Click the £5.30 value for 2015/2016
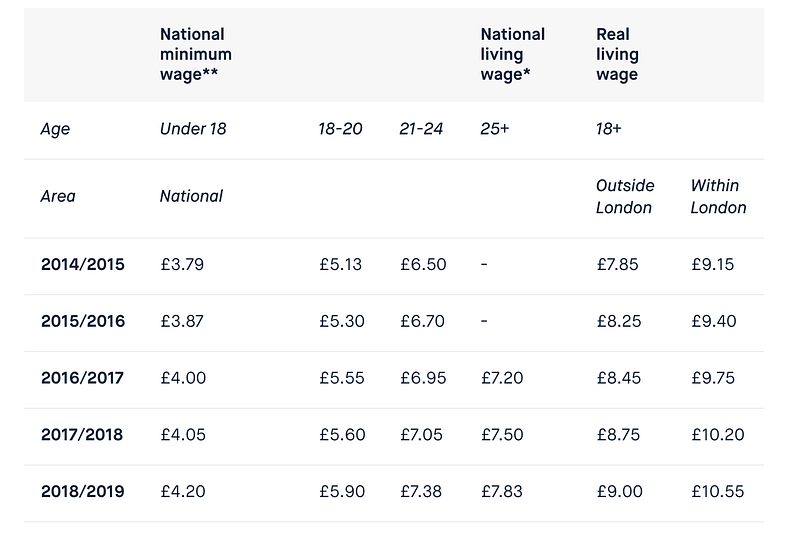This screenshot has height=539, width=800. (342, 321)
